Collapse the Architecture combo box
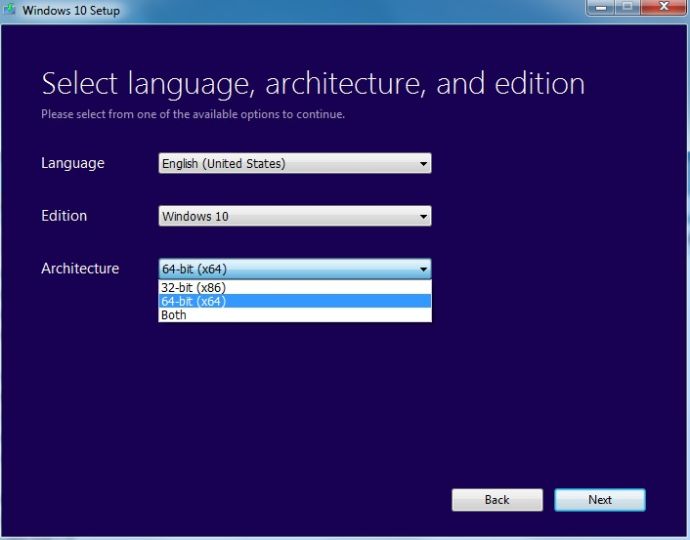This screenshot has width=690, height=540. (x=295, y=269)
